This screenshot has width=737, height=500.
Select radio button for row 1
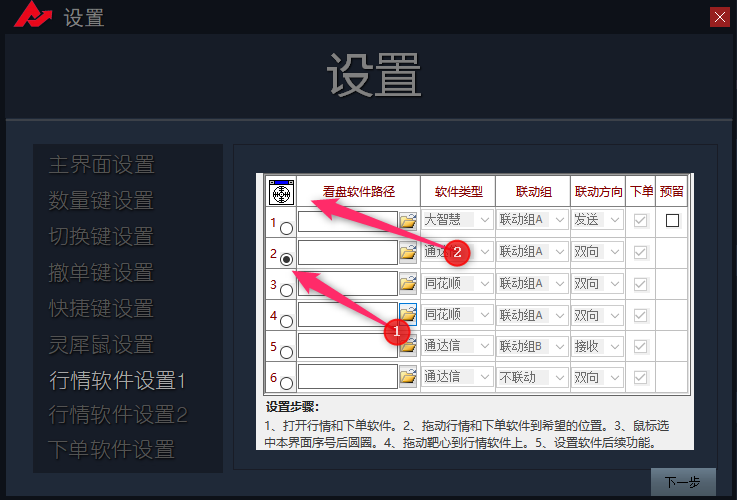286,228
